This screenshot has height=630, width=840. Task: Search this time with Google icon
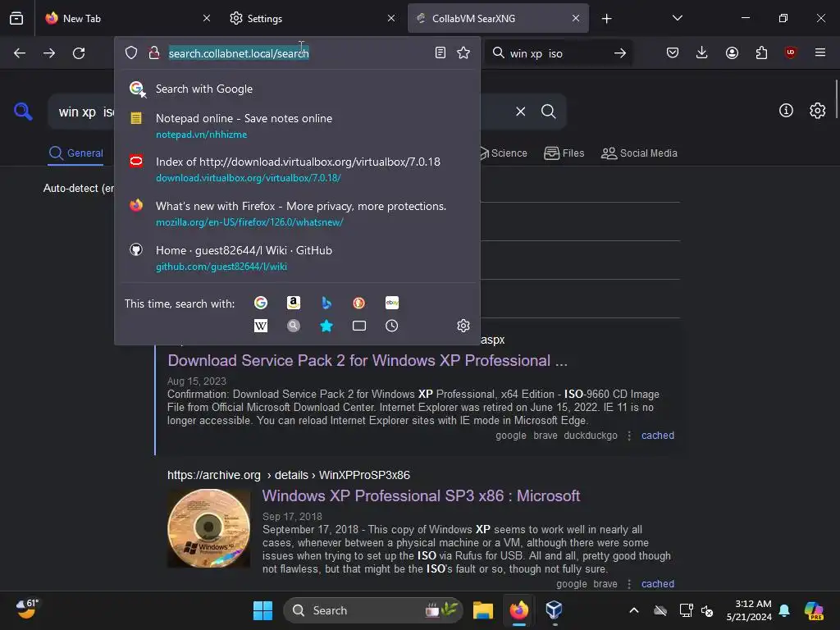261,303
